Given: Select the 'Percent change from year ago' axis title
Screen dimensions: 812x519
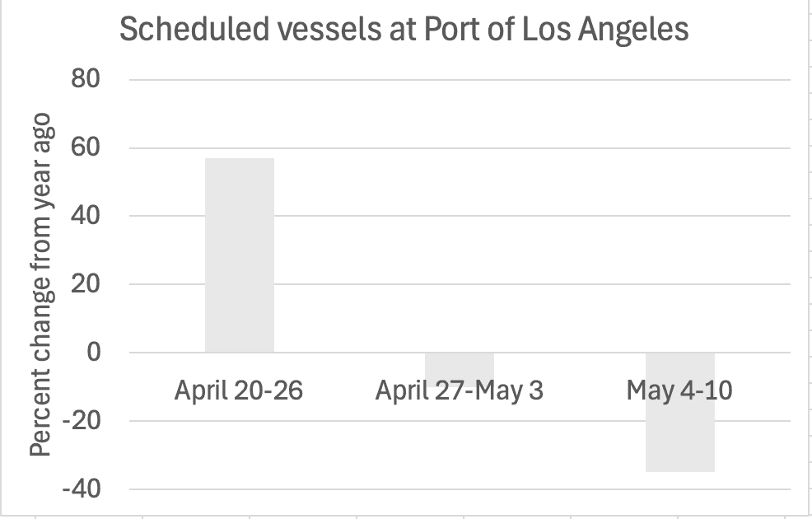Looking at the screenshot, I should point(41,283).
